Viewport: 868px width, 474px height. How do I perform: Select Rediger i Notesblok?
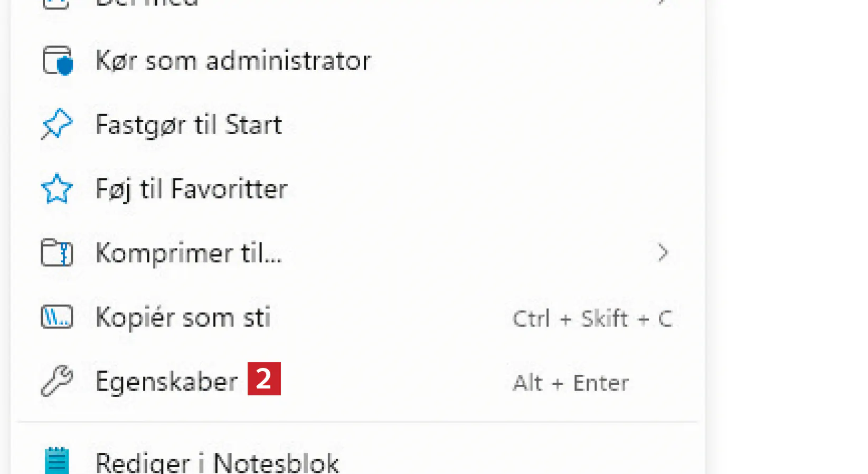point(217,463)
